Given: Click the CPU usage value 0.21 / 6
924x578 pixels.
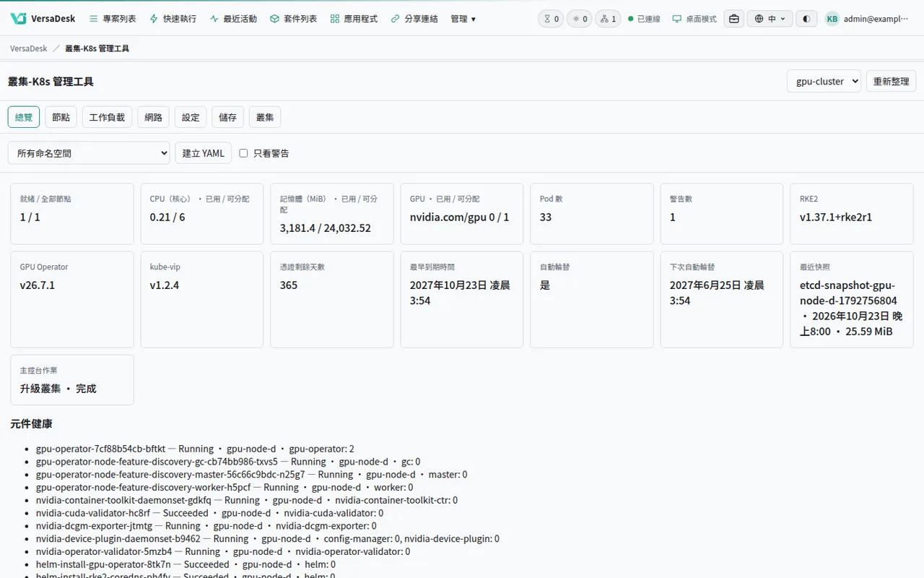Looking at the screenshot, I should pos(167,217).
